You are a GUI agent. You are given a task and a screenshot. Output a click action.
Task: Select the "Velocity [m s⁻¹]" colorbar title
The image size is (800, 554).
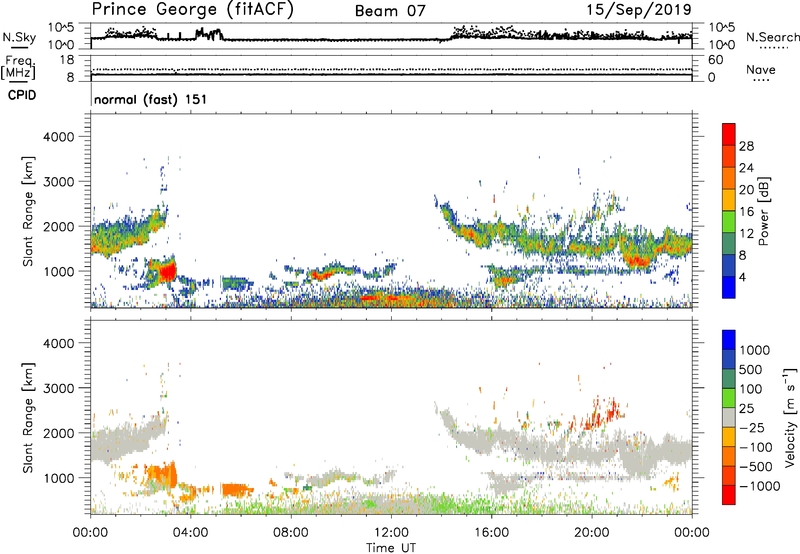pyautogui.click(x=790, y=416)
